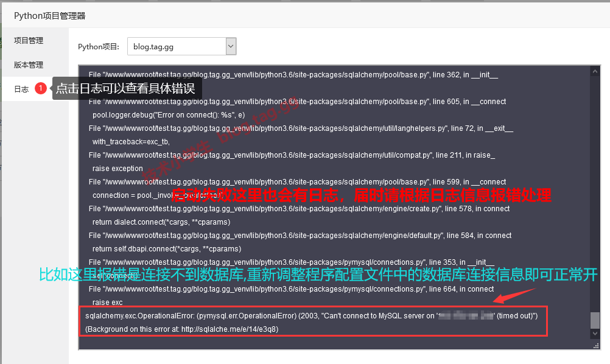Switch to the 项目管理 tab
The height and width of the screenshot is (364, 610).
(x=29, y=41)
